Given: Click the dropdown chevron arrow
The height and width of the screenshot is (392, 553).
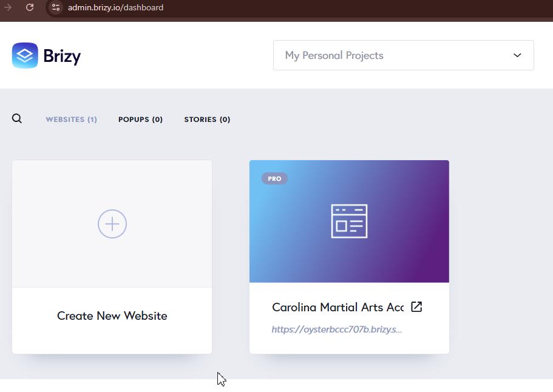Looking at the screenshot, I should pyautogui.click(x=517, y=55).
